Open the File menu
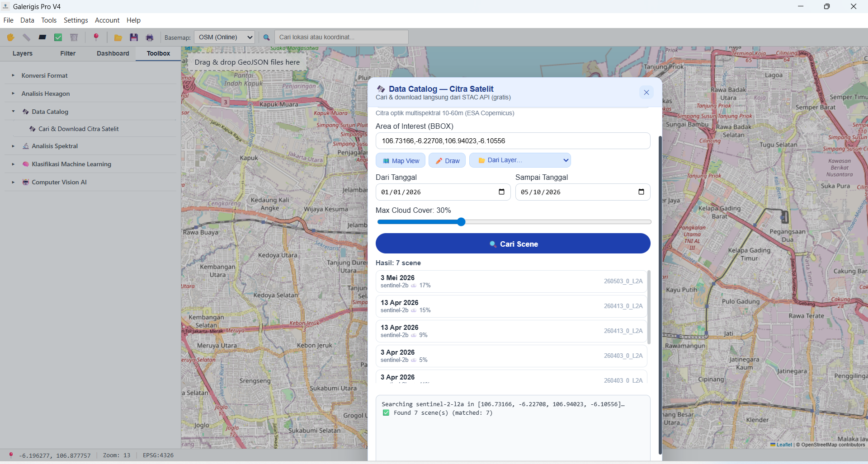The height and width of the screenshot is (464, 868). pos(9,20)
